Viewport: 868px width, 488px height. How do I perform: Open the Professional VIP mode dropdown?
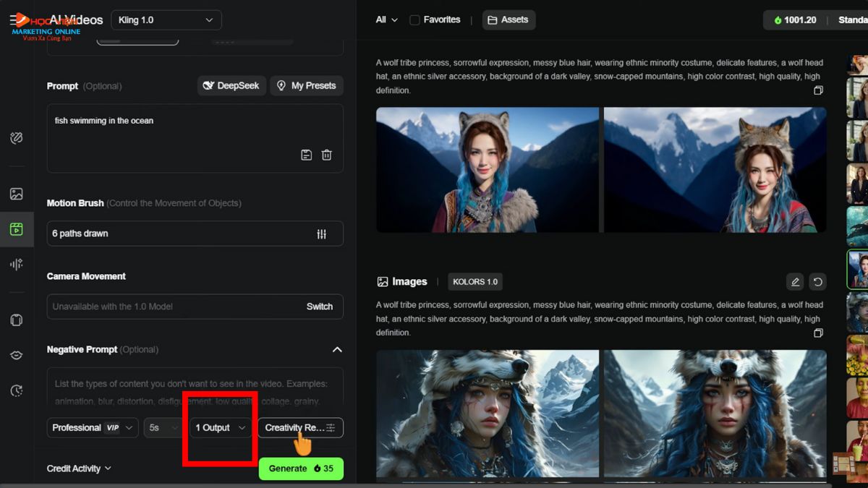(93, 427)
